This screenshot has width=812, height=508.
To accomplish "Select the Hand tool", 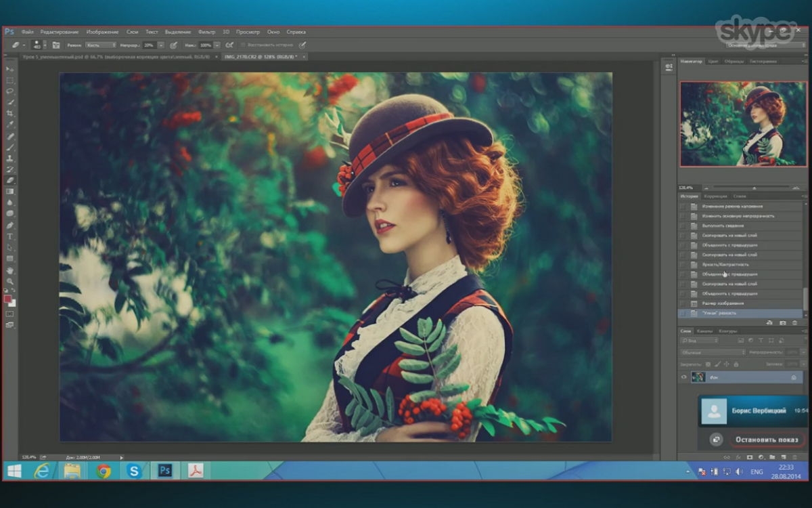I will (10, 271).
